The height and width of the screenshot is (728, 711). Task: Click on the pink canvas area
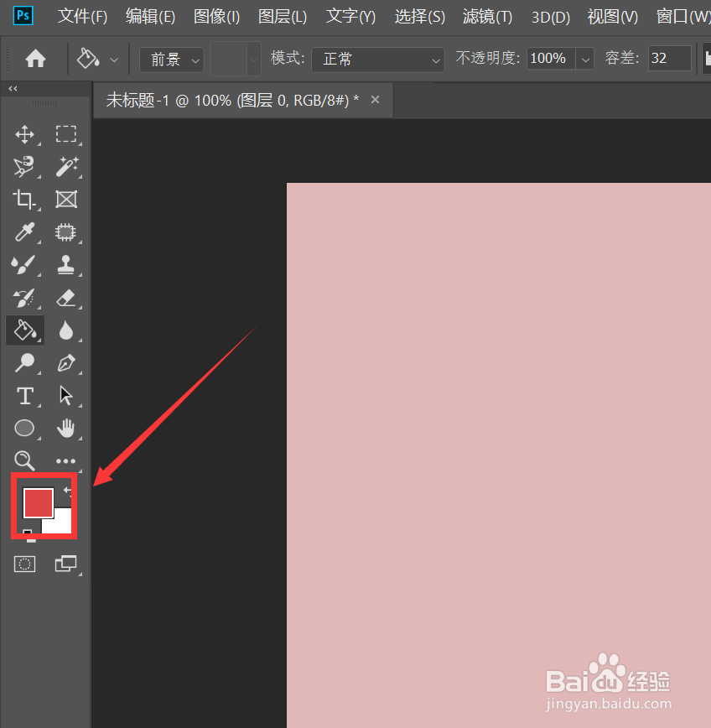point(498,455)
